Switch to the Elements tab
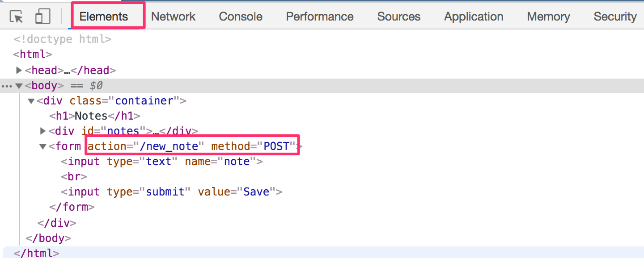 point(104,17)
